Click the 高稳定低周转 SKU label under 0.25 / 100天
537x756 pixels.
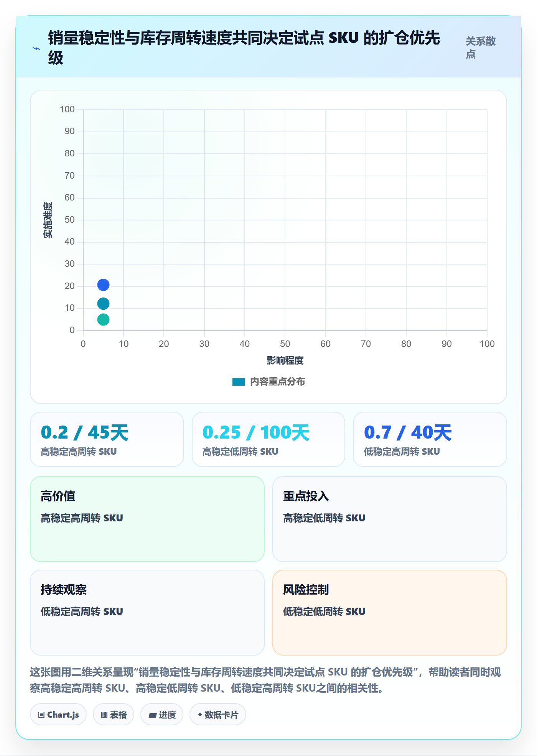[240, 452]
